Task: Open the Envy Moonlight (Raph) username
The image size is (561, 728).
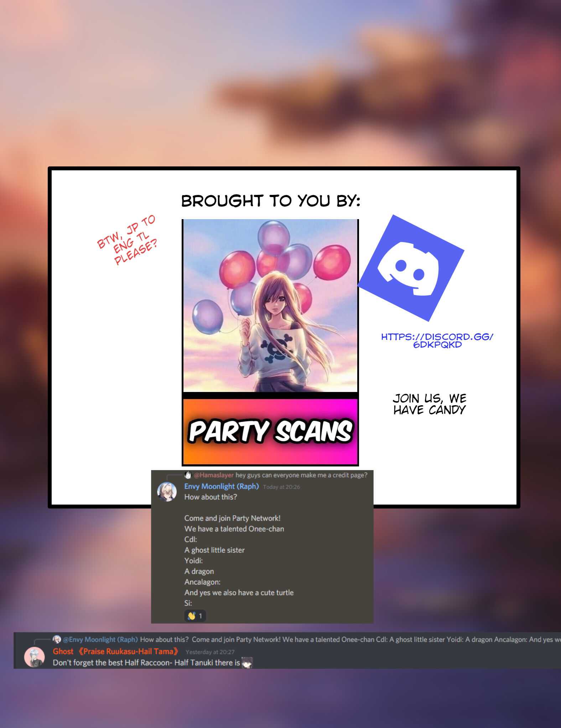Action: coord(221,486)
